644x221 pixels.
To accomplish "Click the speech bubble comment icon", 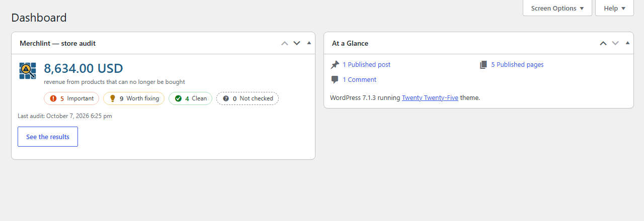I will click(x=335, y=80).
